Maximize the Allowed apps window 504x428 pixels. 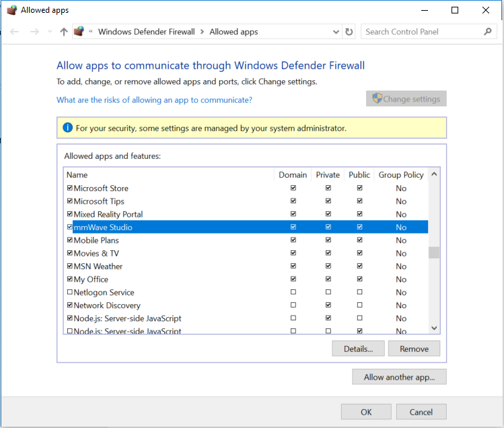(455, 10)
